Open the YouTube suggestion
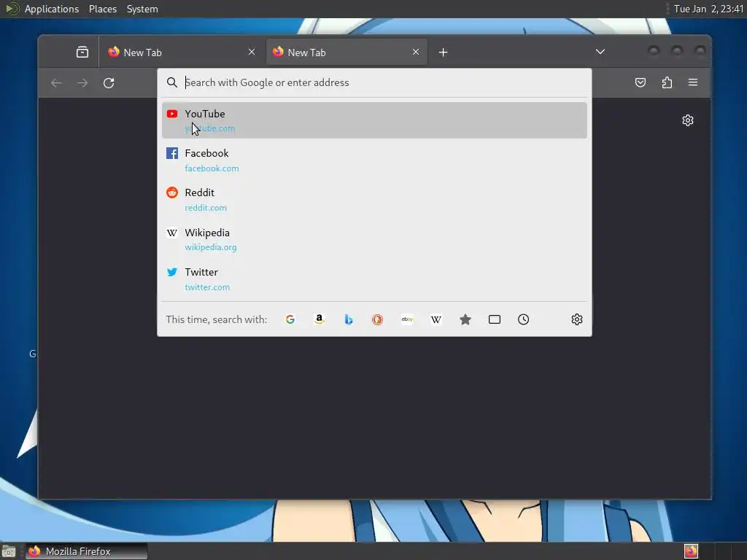This screenshot has height=560, width=747. point(374,120)
